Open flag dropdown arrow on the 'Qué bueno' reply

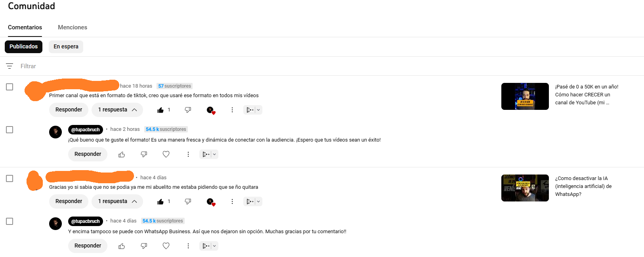(214, 154)
